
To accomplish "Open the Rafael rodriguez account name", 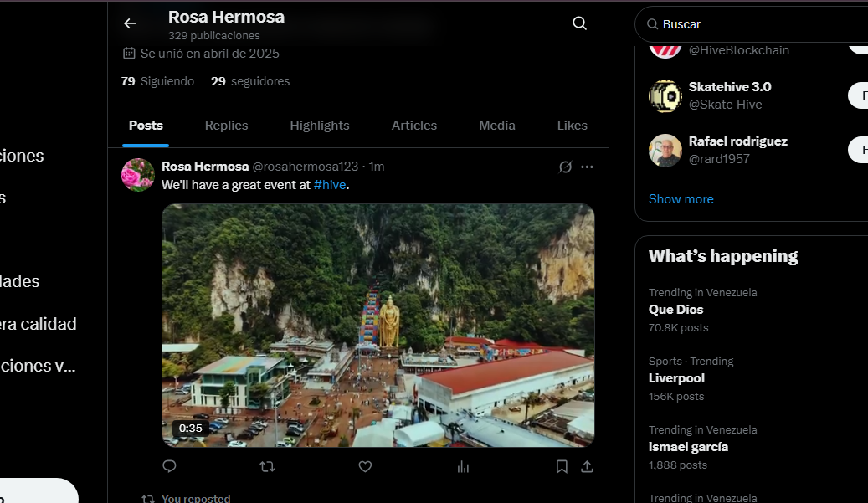I will coord(738,141).
